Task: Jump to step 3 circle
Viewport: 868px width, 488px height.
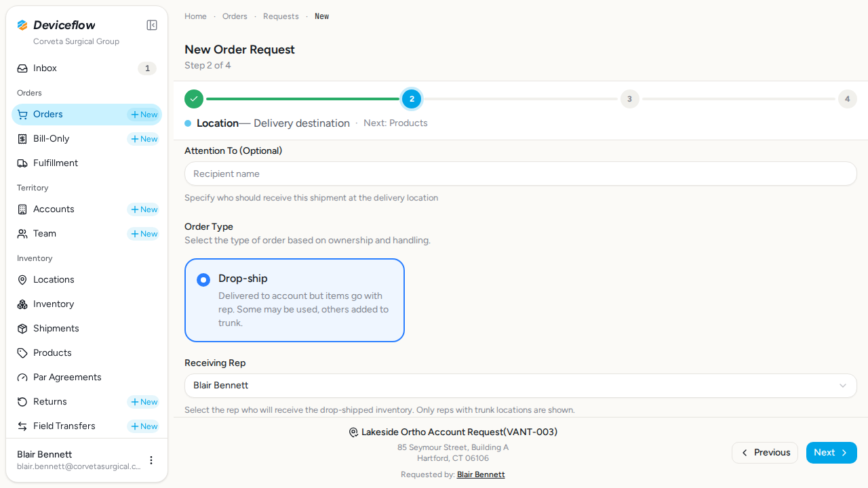Action: click(x=629, y=99)
